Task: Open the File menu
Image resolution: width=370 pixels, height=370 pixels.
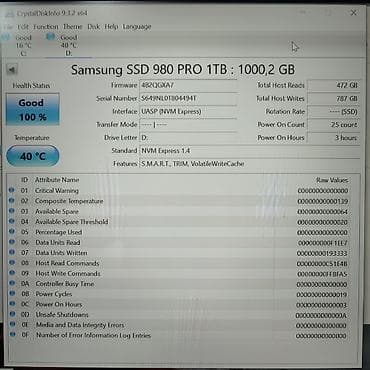Action: 9,27
